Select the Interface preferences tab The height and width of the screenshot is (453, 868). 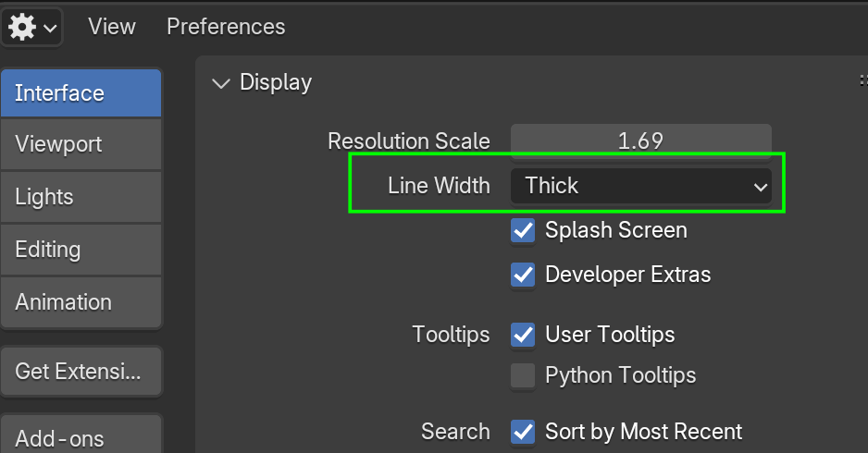tap(81, 93)
